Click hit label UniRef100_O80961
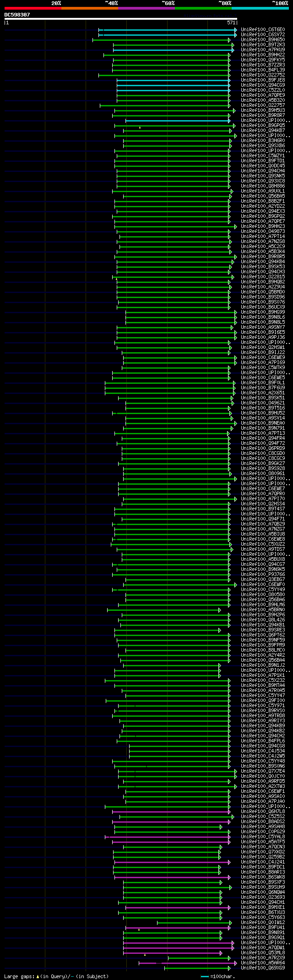This screenshot has width=293, height=980. tap(263, 474)
